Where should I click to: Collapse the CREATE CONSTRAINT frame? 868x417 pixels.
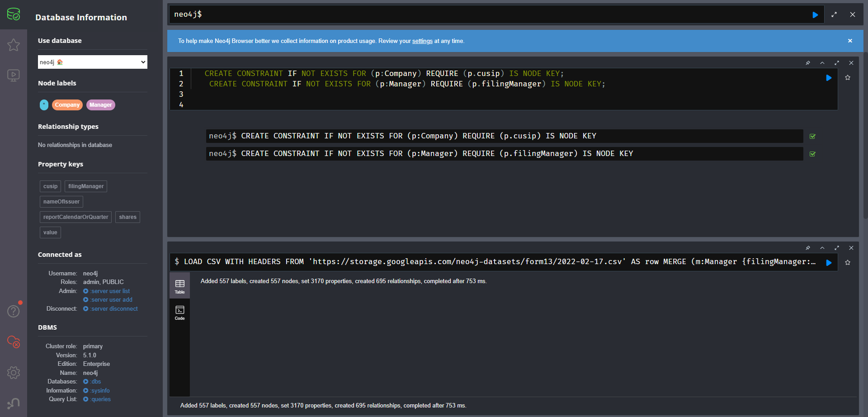tap(822, 63)
